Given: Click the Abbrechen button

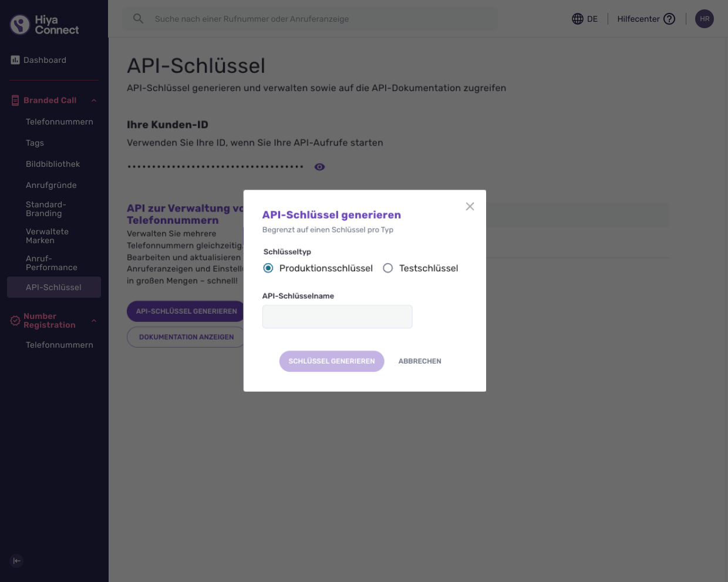Looking at the screenshot, I should pos(420,361).
